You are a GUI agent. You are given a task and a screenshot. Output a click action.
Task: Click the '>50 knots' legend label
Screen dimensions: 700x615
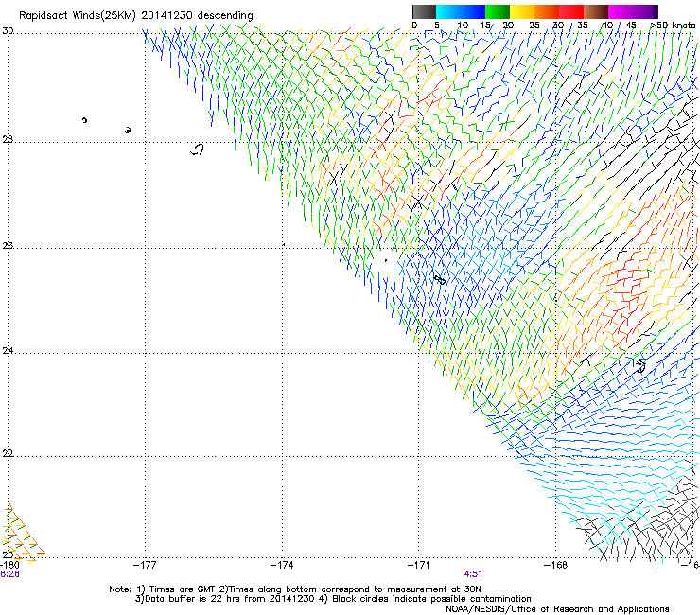pyautogui.click(x=673, y=26)
